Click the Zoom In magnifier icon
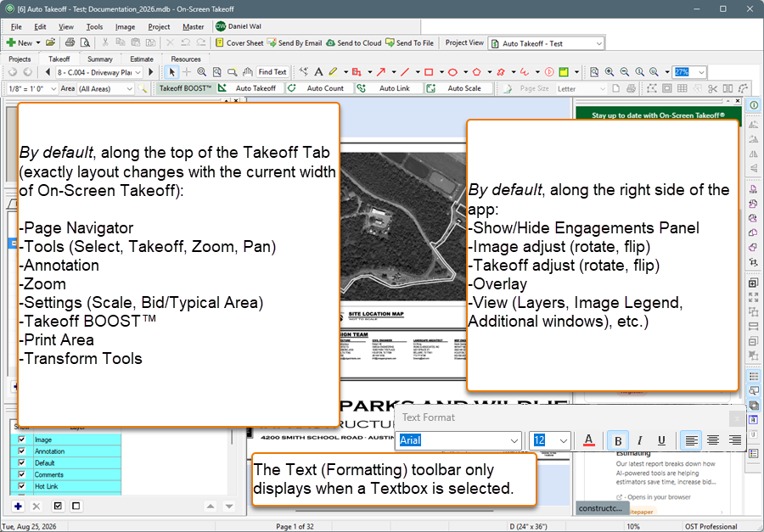The width and height of the screenshot is (764, 532). (x=609, y=72)
